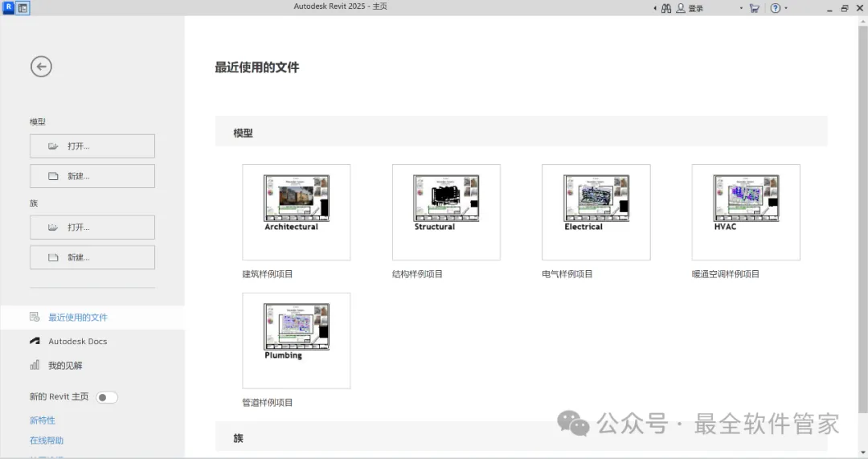868x459 pixels.
Task: Open the HVAC sample project thumbnail
Action: coord(746,212)
